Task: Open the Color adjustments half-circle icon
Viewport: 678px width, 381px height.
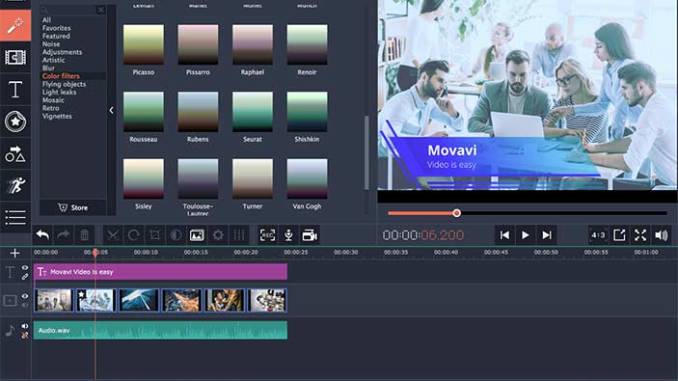Action: click(x=176, y=235)
